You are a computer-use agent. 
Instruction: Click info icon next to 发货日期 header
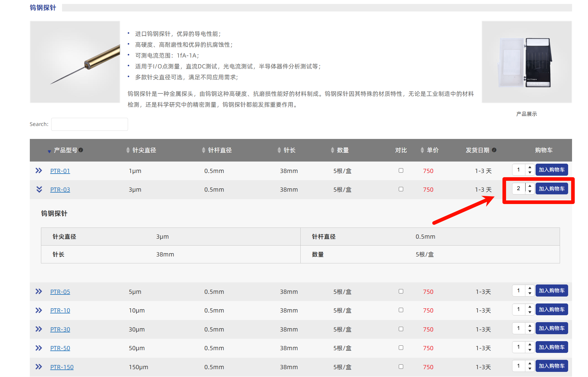pos(494,150)
